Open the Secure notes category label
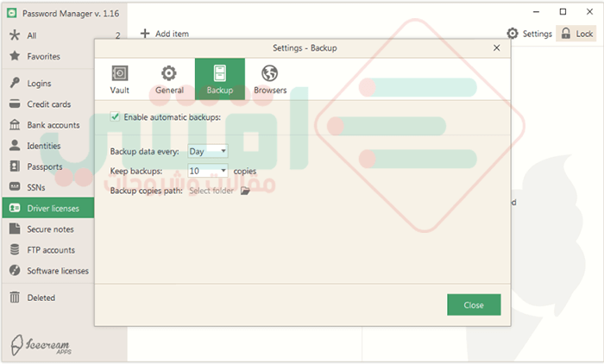 pyautogui.click(x=50, y=229)
